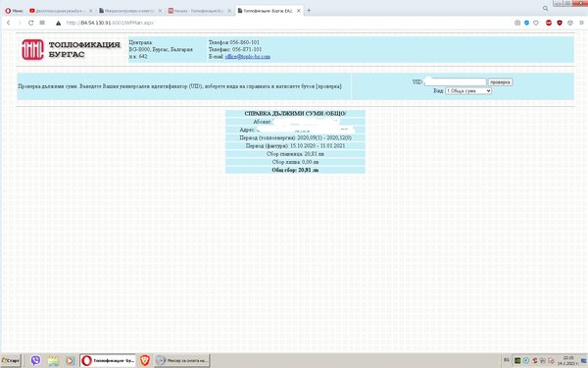
Task: Add page to bookmarks with heart icon
Action: (536, 23)
